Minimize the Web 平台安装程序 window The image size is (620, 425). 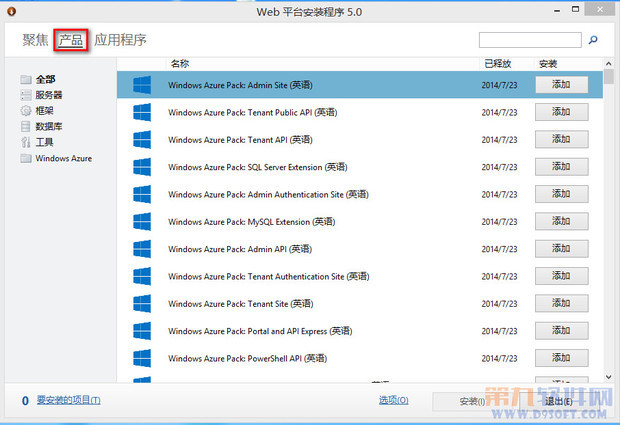[x=557, y=11]
